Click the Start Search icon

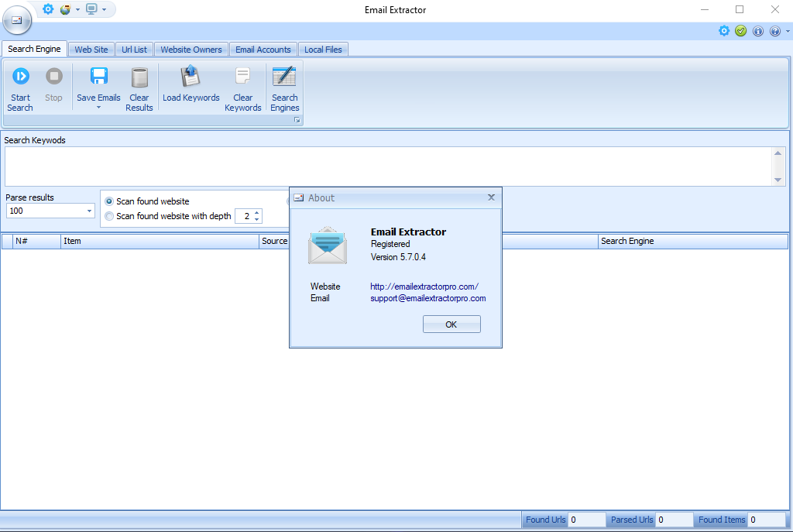(x=21, y=77)
